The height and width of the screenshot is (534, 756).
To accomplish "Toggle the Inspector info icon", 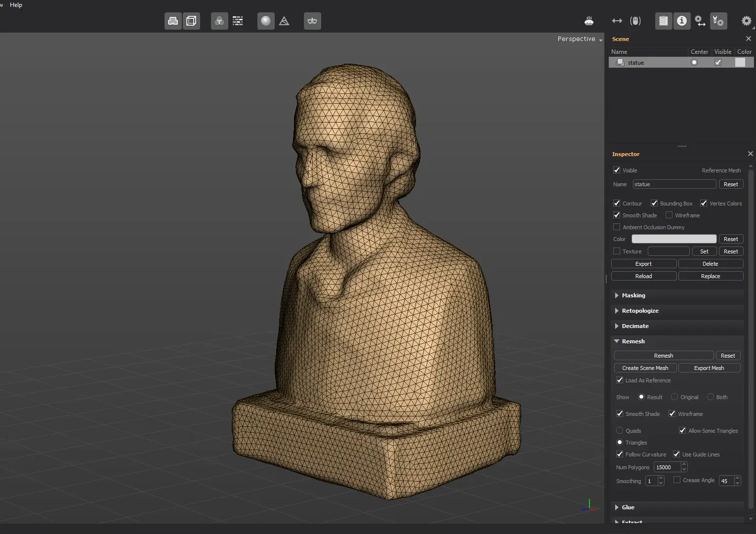I will [x=682, y=21].
